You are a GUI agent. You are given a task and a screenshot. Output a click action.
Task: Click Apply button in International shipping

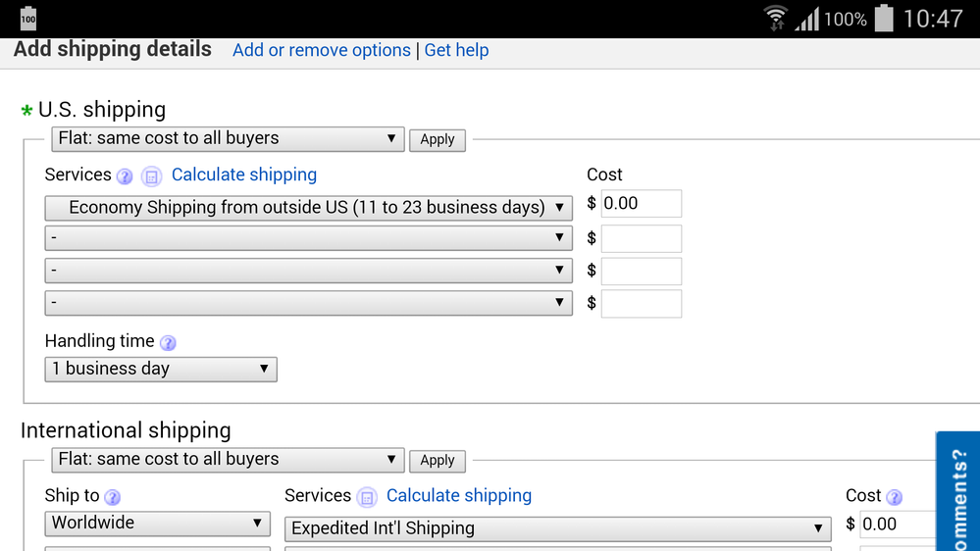click(437, 460)
